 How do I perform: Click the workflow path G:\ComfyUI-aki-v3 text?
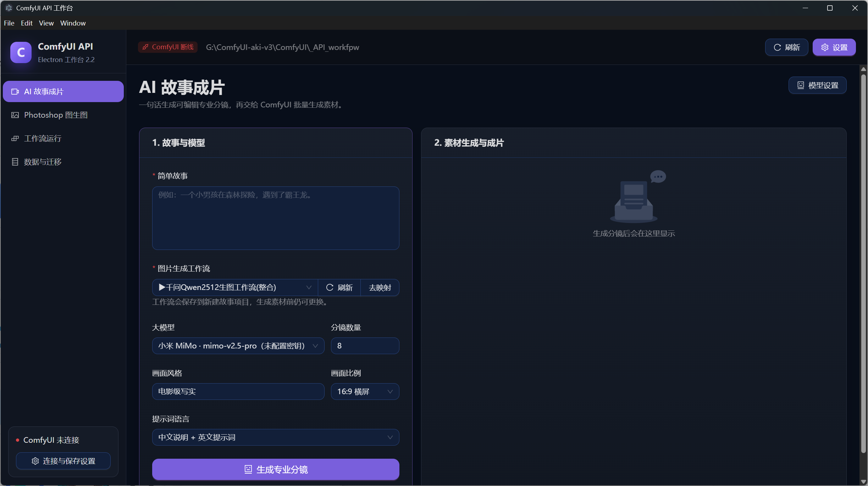pyautogui.click(x=282, y=47)
